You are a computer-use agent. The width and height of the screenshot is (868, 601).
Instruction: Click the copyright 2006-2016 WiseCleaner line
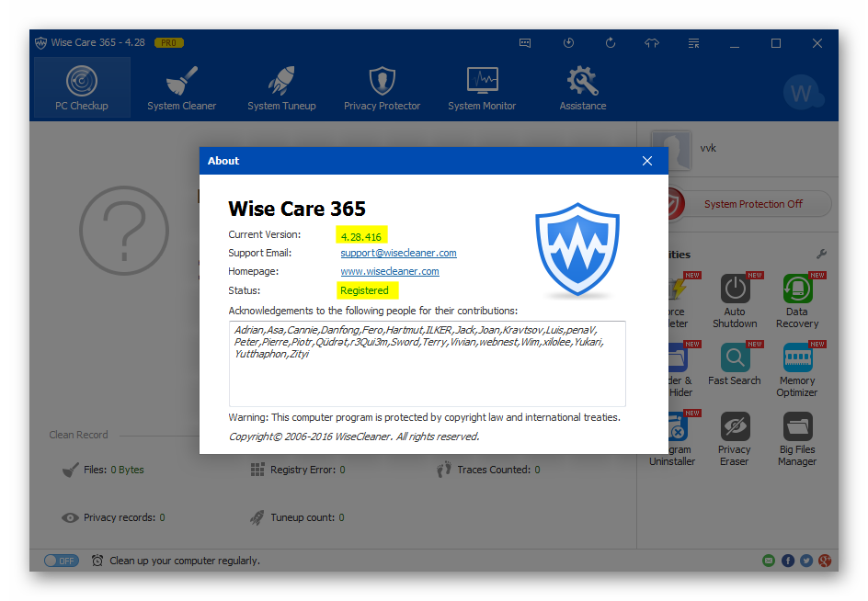(354, 437)
